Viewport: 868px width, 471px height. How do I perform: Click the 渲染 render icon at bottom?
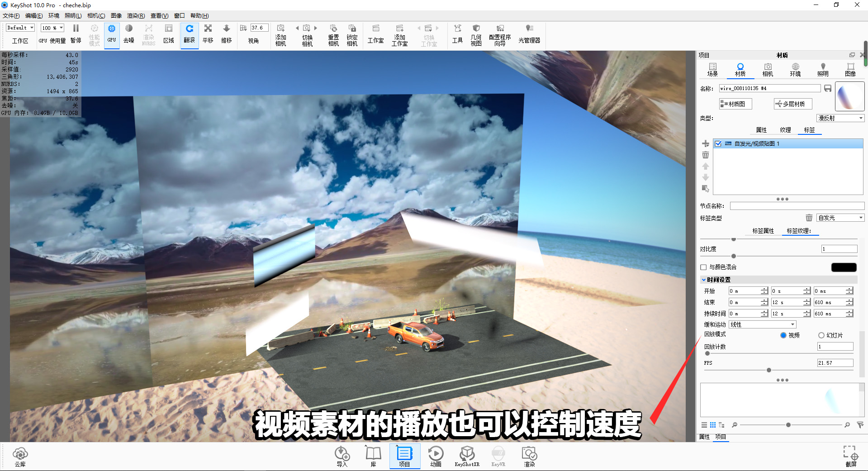(529, 456)
